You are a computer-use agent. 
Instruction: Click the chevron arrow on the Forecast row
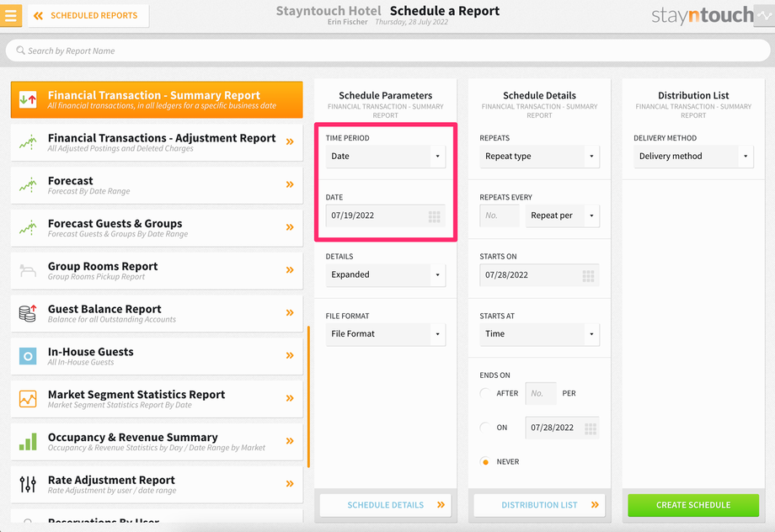coord(290,184)
